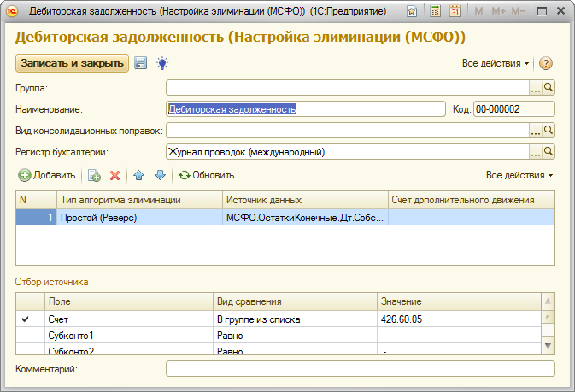
Task: Open Регистр бухгалтерии selection ellipsis button
Action: [x=536, y=152]
